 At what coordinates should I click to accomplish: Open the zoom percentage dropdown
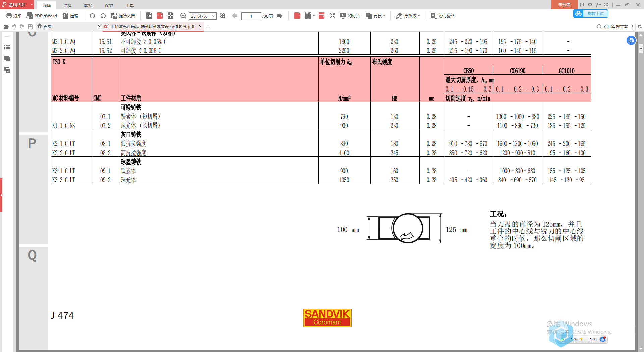click(213, 16)
